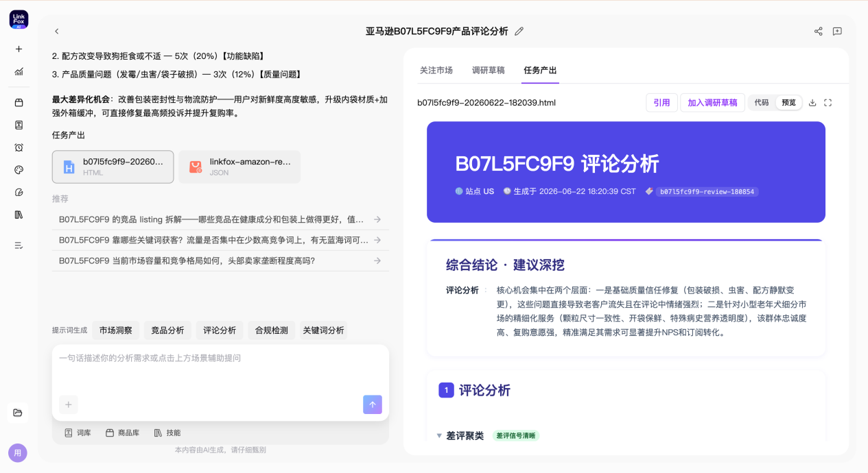Choose the 关键词分析 prompt chip
868x473 pixels.
click(x=324, y=330)
